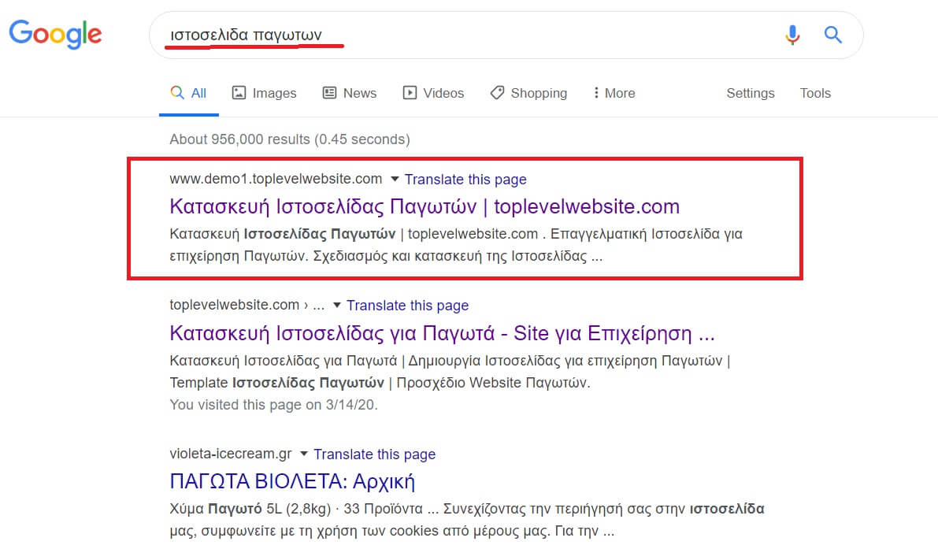Click the About 956,000 results text

(290, 139)
